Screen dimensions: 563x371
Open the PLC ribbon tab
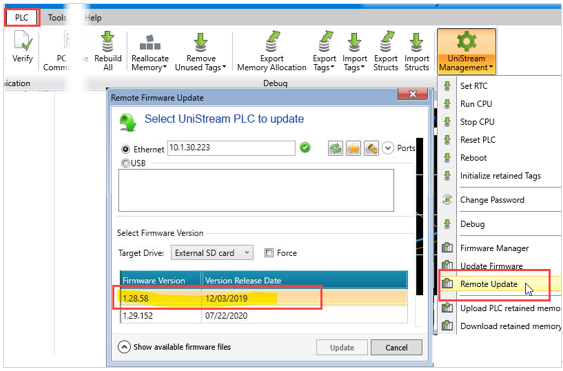(22, 18)
